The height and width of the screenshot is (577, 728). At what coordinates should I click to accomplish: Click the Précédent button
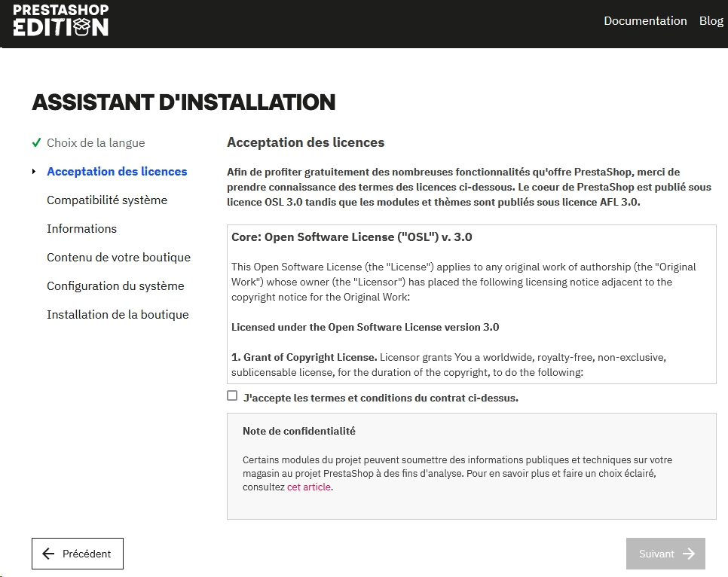point(78,554)
